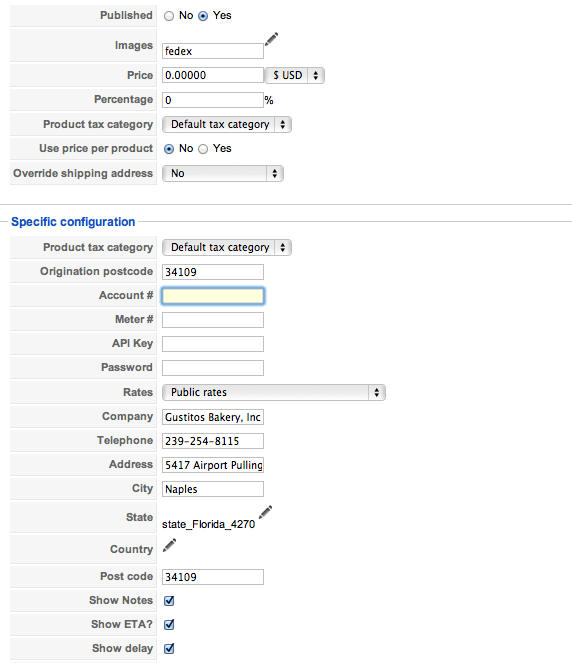Screen dimensions: 572x663
Task: Choose Yes for Use price per product
Action: pos(203,149)
